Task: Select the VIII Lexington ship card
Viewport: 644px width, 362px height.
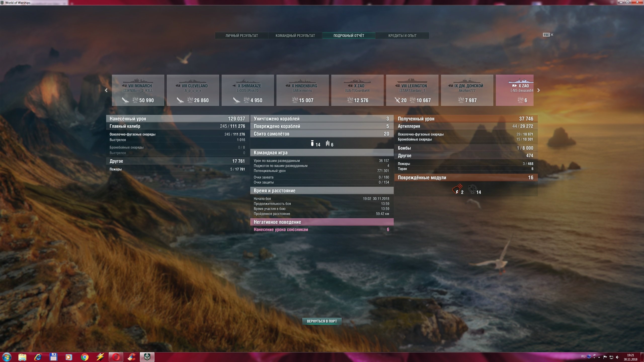Action: (x=412, y=90)
